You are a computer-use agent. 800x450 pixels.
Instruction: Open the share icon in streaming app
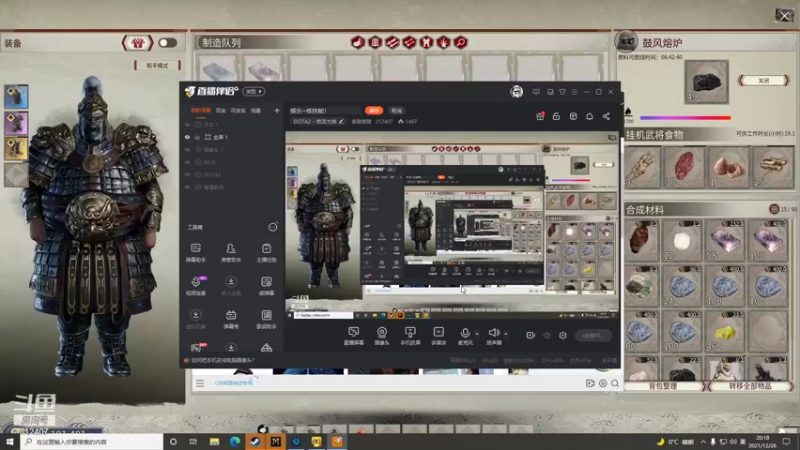coord(606,116)
